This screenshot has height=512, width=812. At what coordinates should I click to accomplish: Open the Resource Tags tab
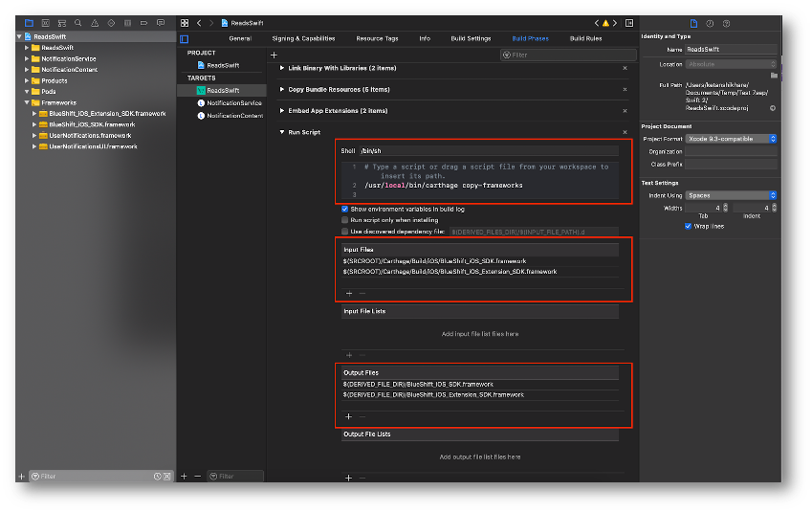pos(377,38)
